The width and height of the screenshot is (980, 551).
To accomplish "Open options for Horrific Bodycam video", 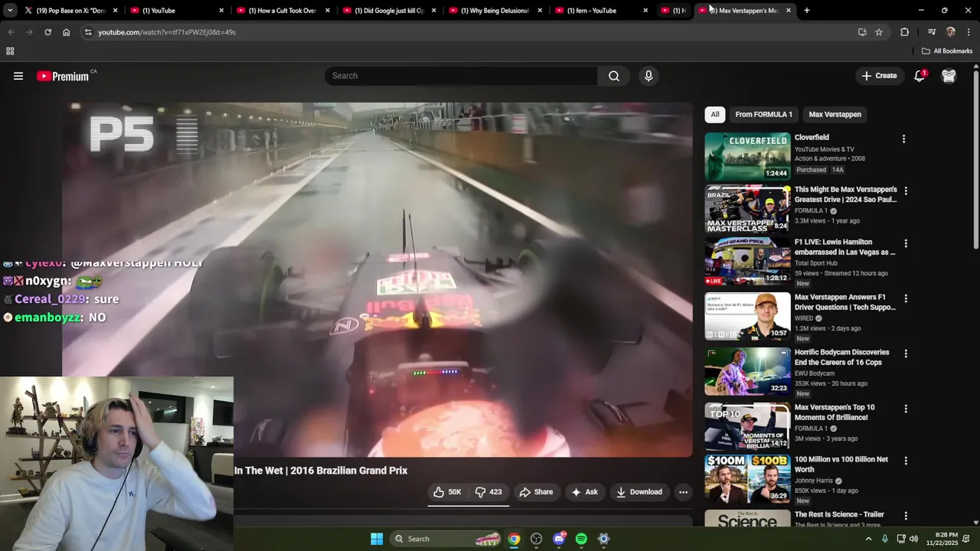I will pyautogui.click(x=906, y=354).
